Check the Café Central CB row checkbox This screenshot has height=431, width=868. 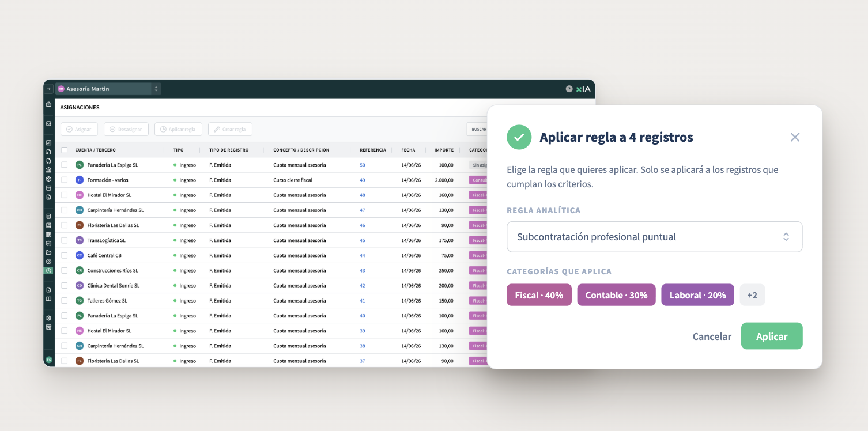[x=65, y=255]
